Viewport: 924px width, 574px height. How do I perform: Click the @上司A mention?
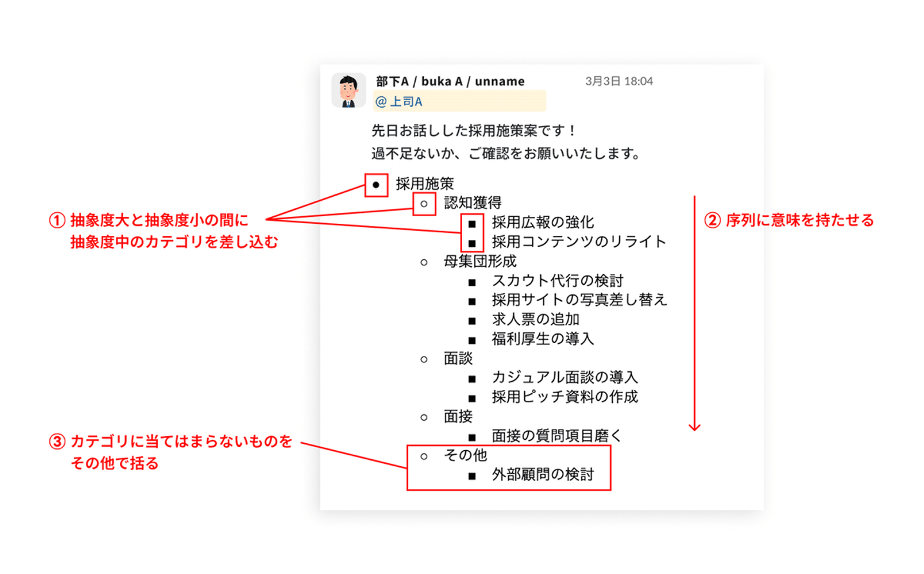[x=398, y=101]
